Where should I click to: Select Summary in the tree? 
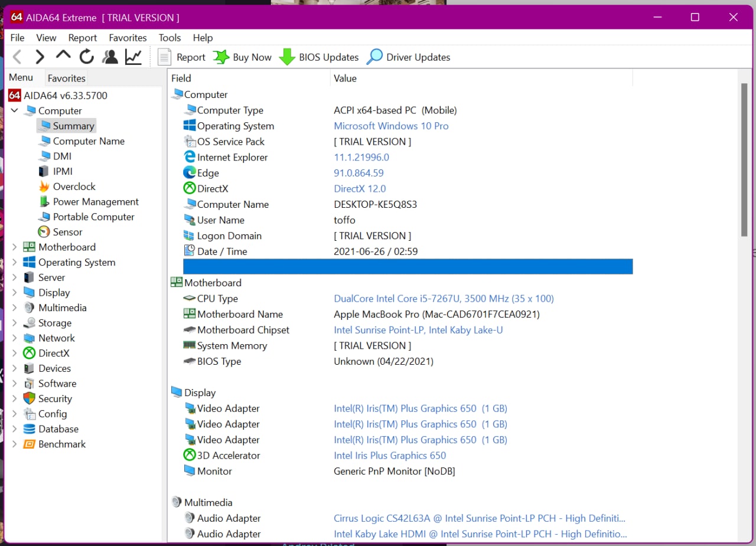tap(66, 126)
